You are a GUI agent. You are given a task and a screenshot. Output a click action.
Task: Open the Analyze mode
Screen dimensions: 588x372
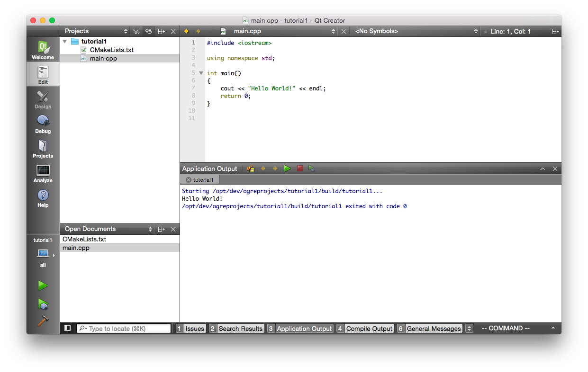pyautogui.click(x=43, y=173)
